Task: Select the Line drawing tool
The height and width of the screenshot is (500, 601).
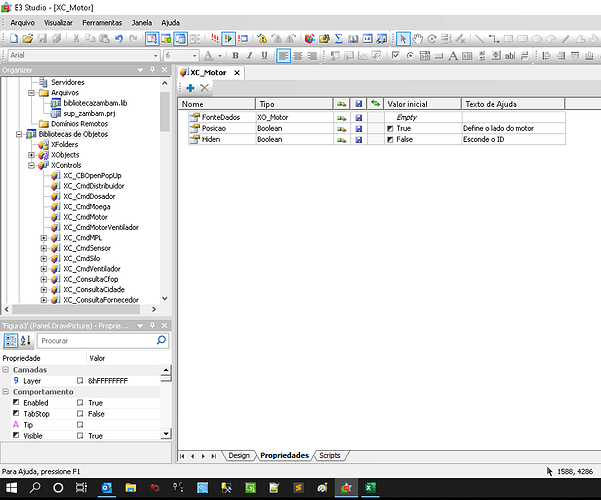Action: [479, 38]
